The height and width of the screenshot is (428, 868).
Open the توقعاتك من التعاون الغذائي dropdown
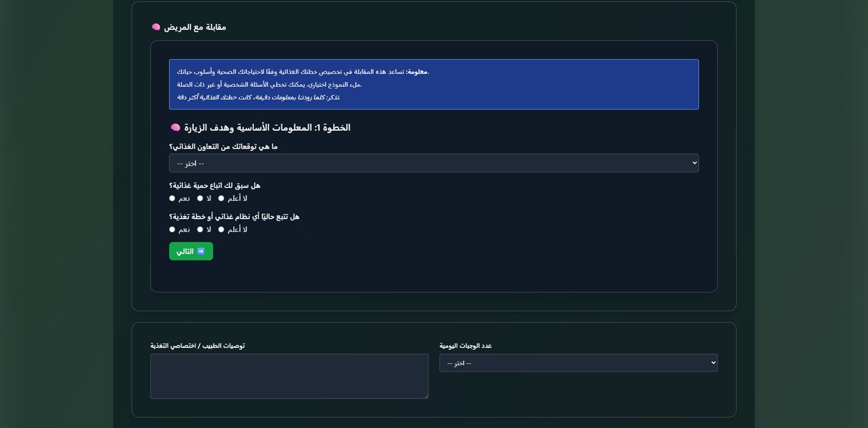pos(433,163)
